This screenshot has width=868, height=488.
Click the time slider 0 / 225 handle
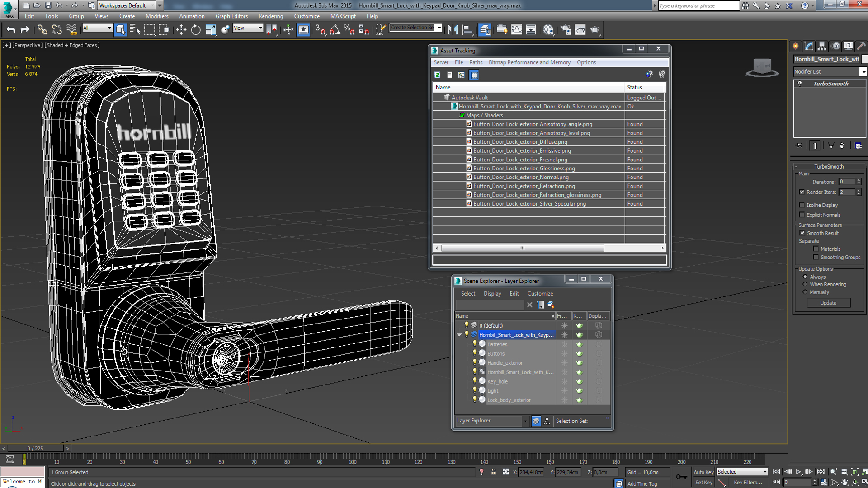tap(35, 449)
